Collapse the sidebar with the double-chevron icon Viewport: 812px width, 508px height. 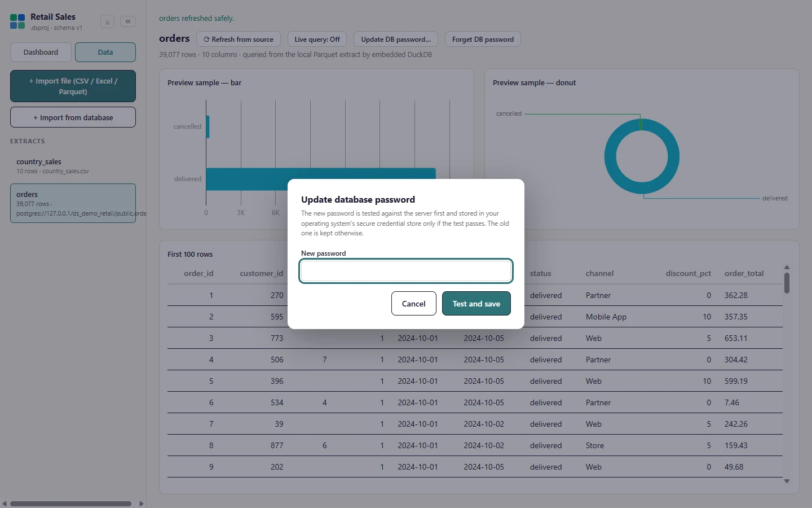(x=128, y=21)
